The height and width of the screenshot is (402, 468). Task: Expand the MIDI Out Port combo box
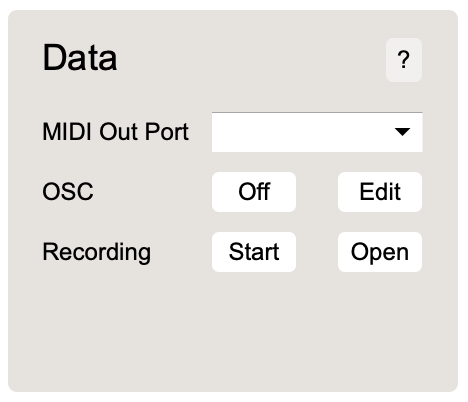(317, 132)
